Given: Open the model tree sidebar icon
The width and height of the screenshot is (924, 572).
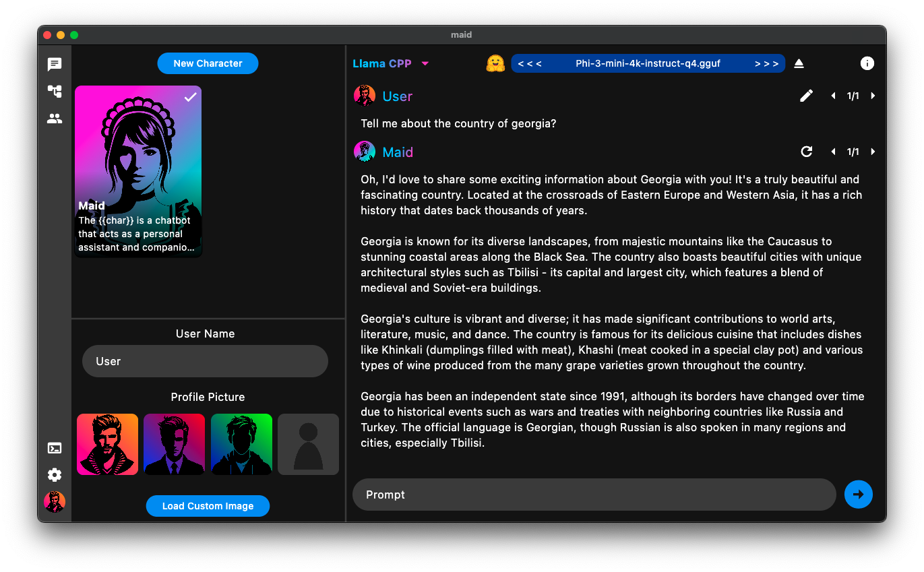Looking at the screenshot, I should (55, 91).
